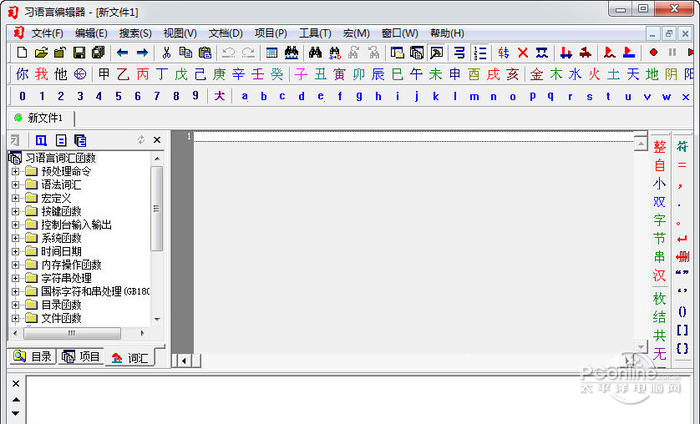Image resolution: width=700 pixels, height=424 pixels.
Task: Select the 文件函数 tree item
Action: coord(61,318)
